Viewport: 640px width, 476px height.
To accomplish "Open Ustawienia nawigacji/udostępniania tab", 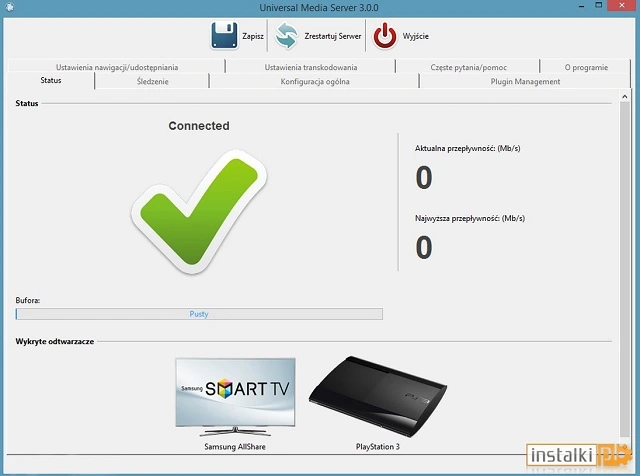I will click(x=117, y=67).
